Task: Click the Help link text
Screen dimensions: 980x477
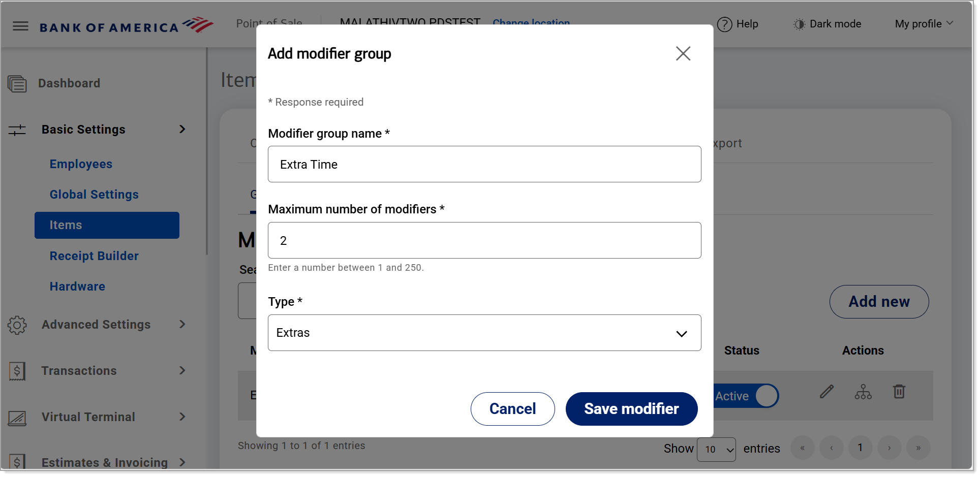Action: [747, 24]
